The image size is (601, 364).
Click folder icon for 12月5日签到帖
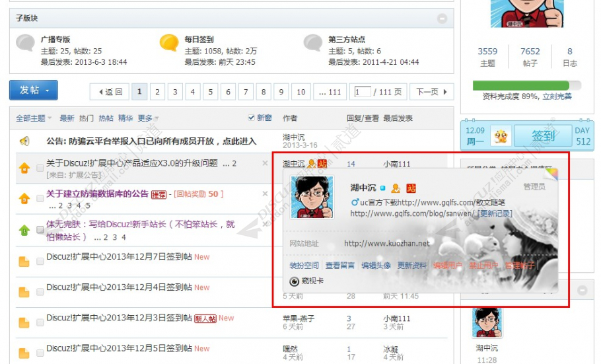point(24,353)
